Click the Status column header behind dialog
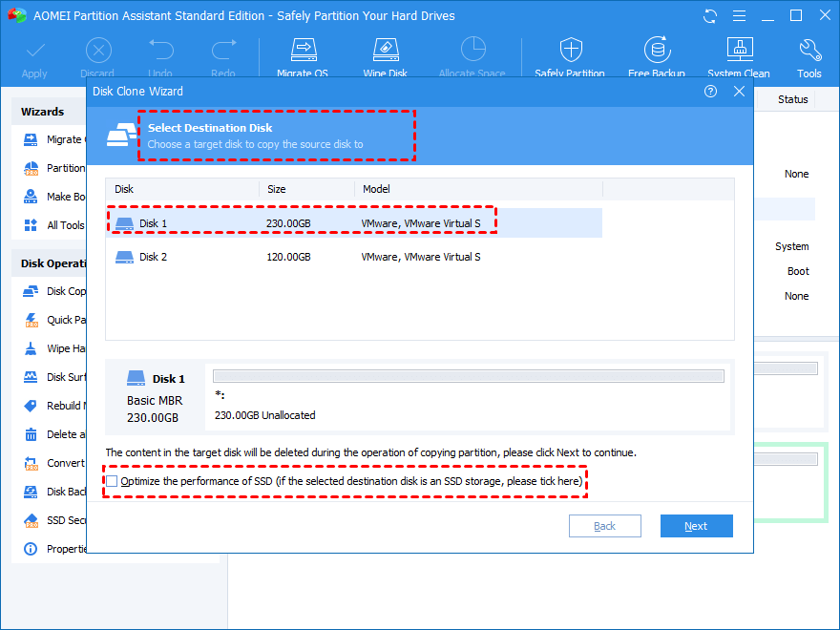Screen dimensions: 840x630 coord(793,99)
